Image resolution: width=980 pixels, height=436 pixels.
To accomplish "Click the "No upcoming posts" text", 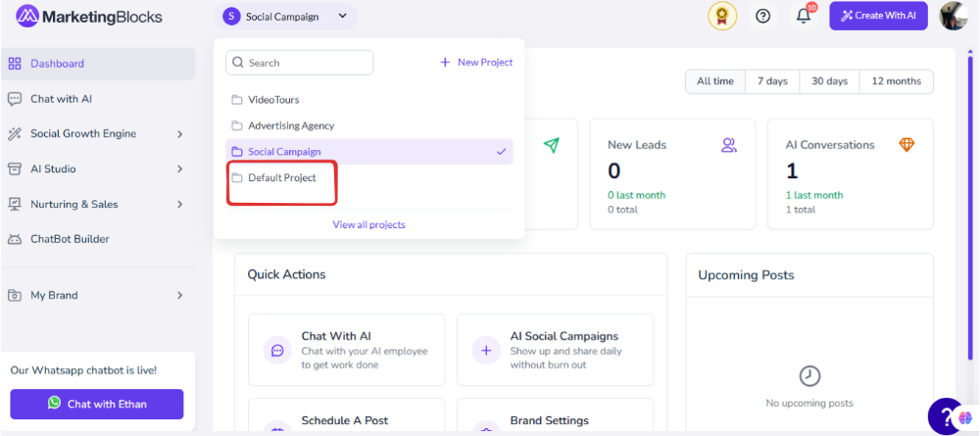I will pos(809,404).
